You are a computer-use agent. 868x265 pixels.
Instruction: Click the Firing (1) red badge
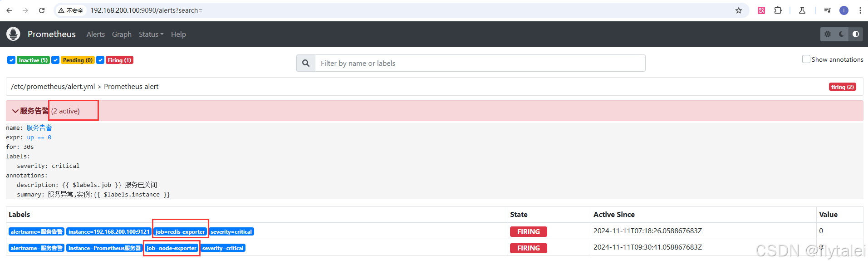[119, 60]
